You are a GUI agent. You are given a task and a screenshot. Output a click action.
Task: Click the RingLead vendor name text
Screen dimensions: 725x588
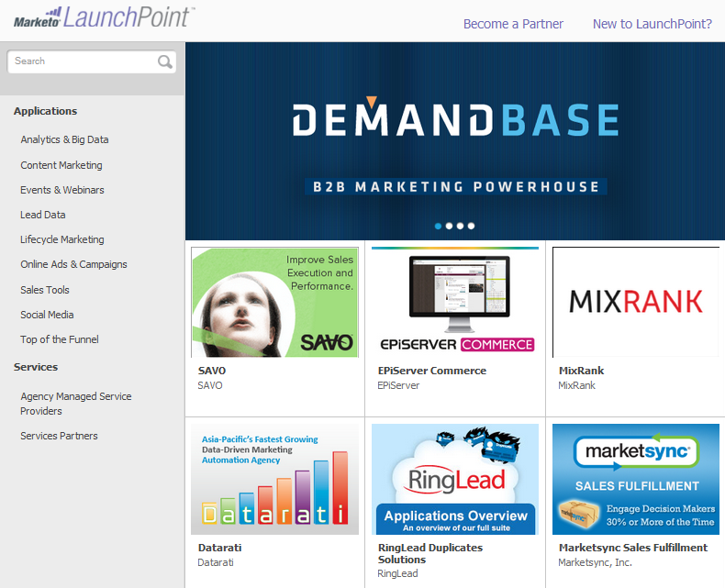pos(397,573)
